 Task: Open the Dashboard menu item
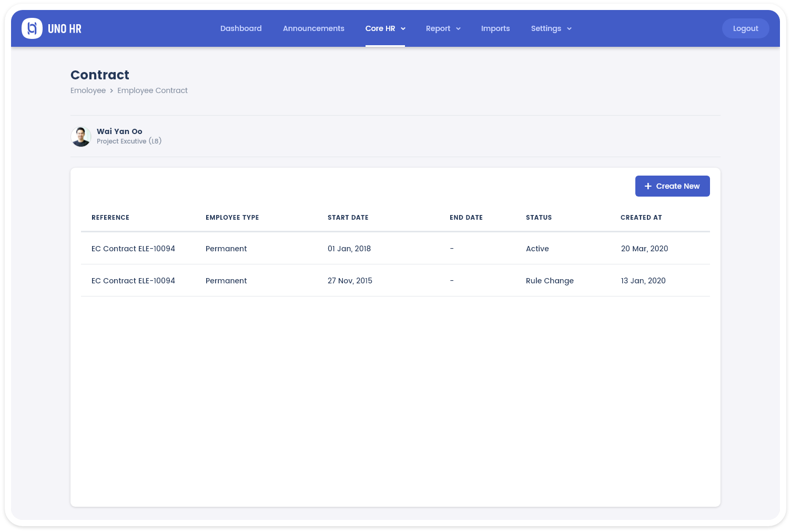coord(241,28)
